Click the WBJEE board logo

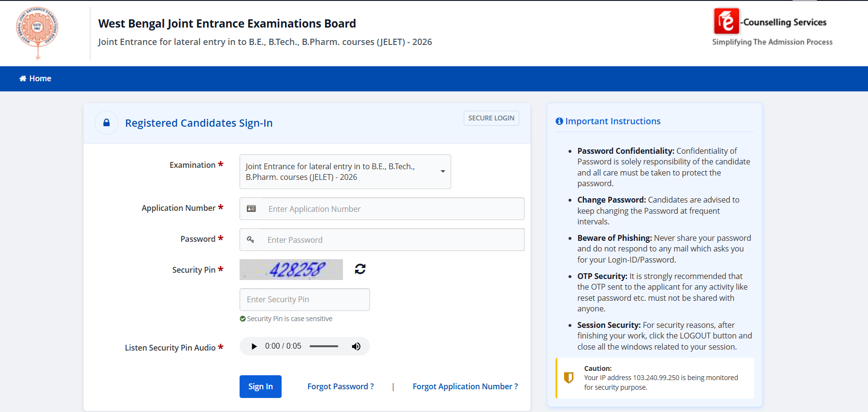(x=37, y=33)
